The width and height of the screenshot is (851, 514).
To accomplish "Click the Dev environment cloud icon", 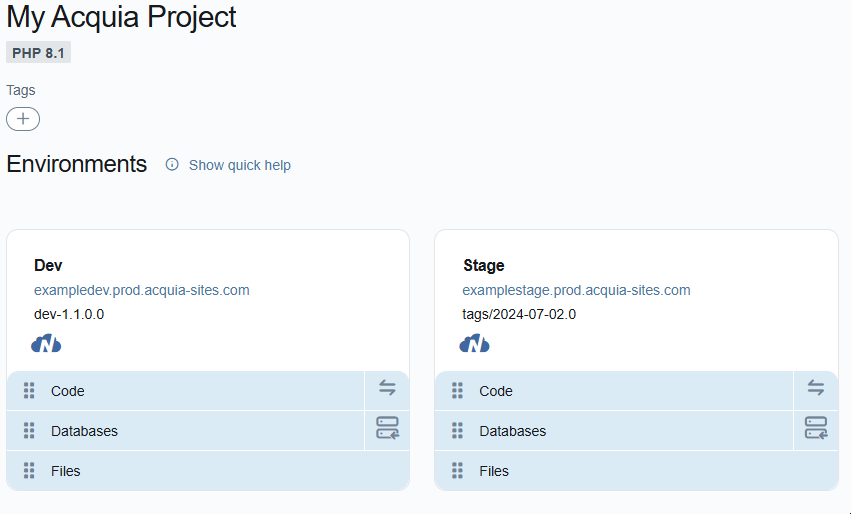I will coord(46,344).
